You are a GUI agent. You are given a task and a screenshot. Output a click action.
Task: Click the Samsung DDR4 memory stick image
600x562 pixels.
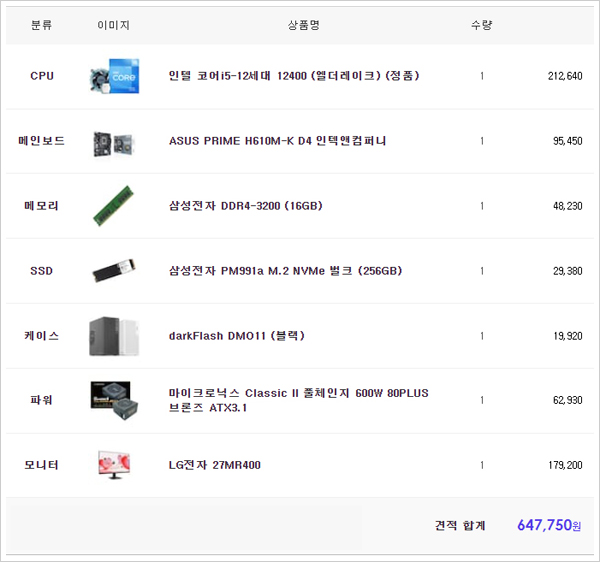114,206
